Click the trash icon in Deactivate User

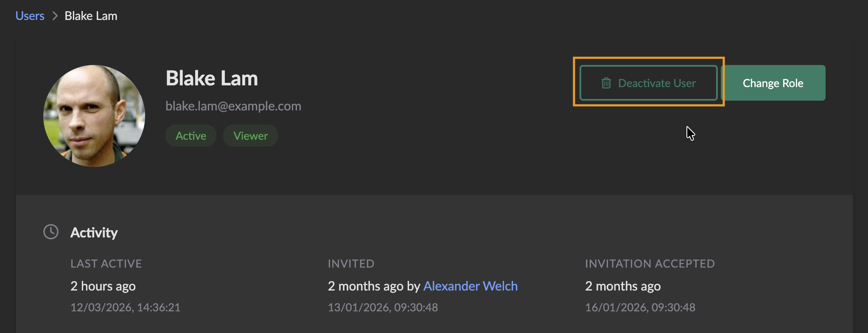(606, 83)
